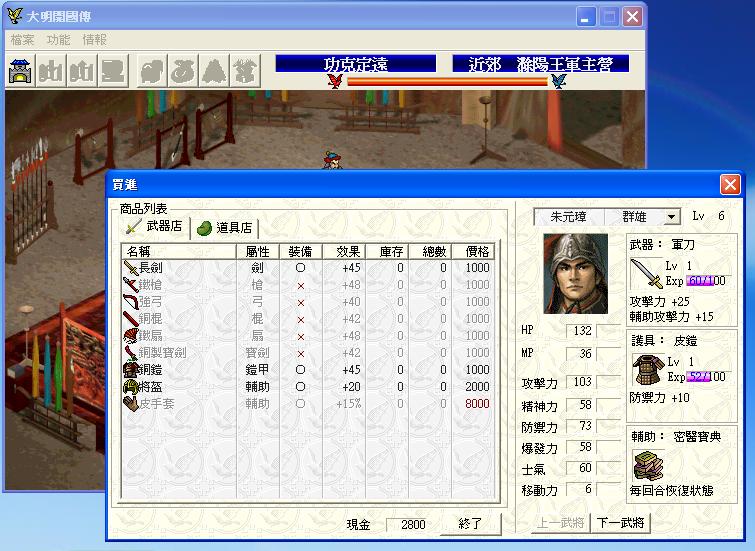Click the 移動力 value 6
The height and width of the screenshot is (551, 755).
coord(582,489)
